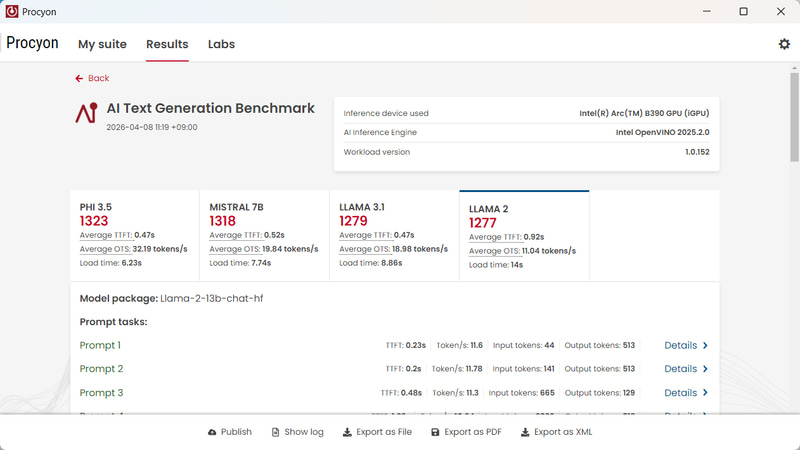
Task: Select the MISTRAL 7B score card
Action: [264, 236]
